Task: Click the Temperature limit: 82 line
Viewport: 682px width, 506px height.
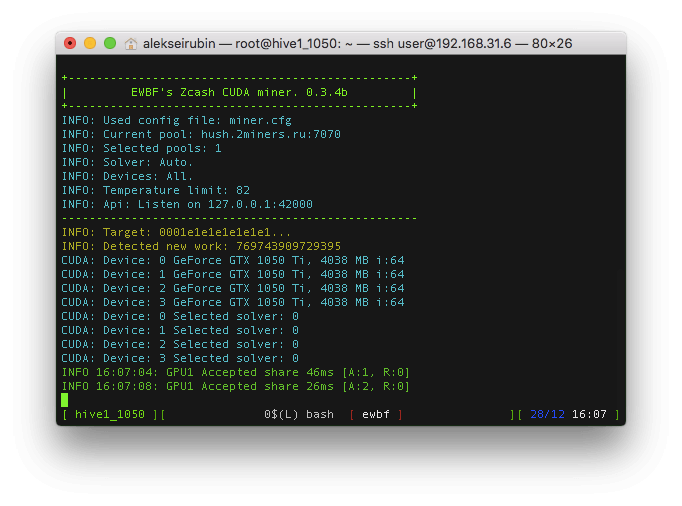Action: click(155, 190)
